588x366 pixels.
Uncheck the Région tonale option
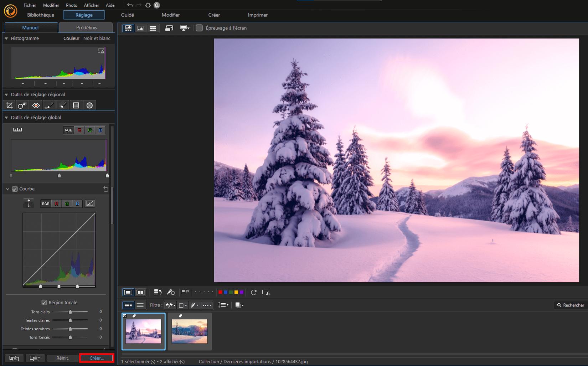44,302
